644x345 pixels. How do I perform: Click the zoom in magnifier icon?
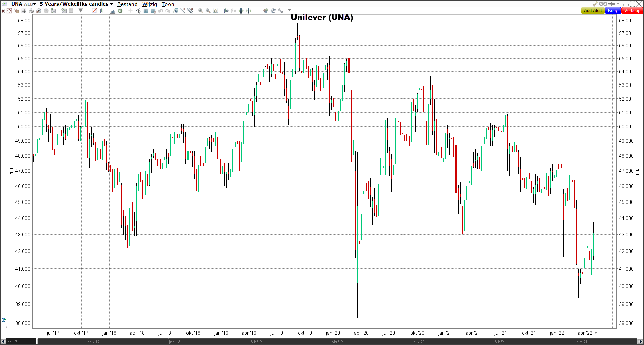coord(201,11)
